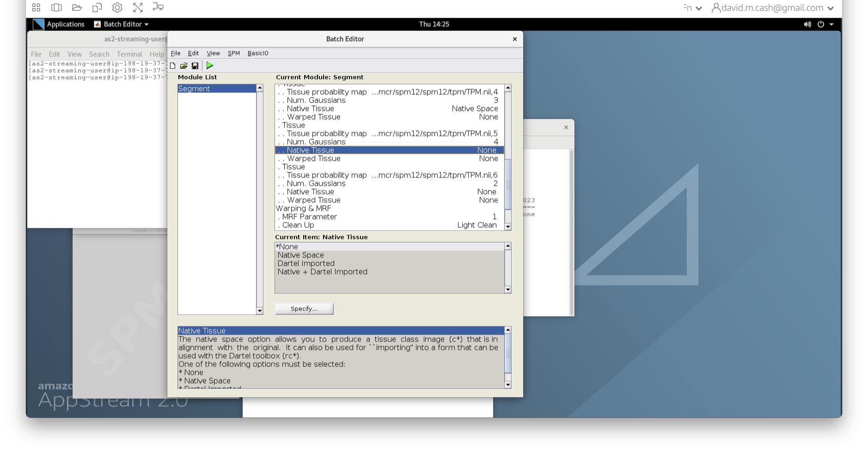Select Tissue probability map TPM.nii,6 row
Viewport: 868px width, 452px height.
click(390, 175)
